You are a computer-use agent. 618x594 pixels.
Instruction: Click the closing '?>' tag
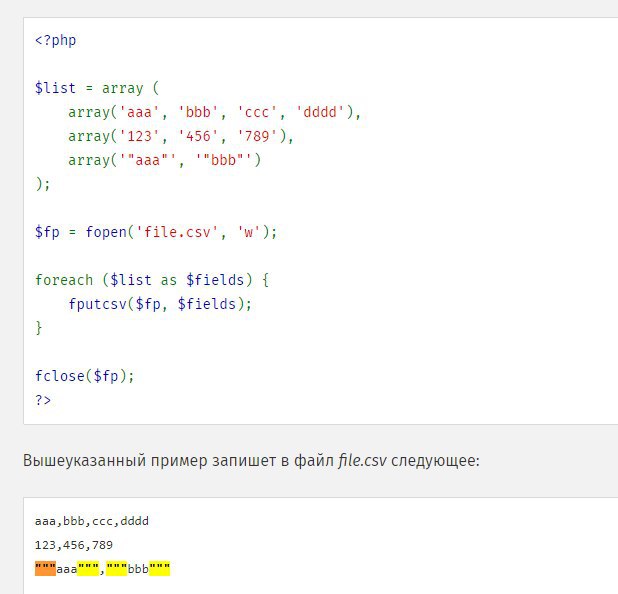43,400
